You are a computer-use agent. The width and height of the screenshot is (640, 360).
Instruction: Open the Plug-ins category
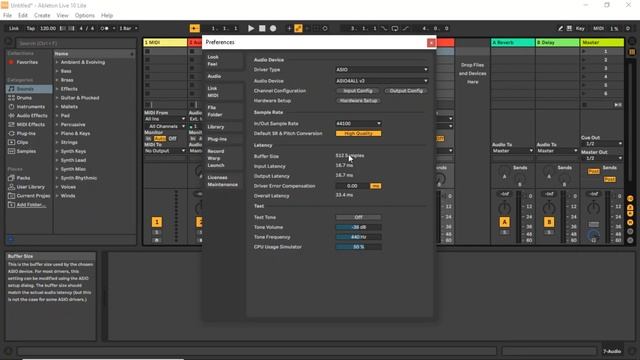tap(26, 133)
